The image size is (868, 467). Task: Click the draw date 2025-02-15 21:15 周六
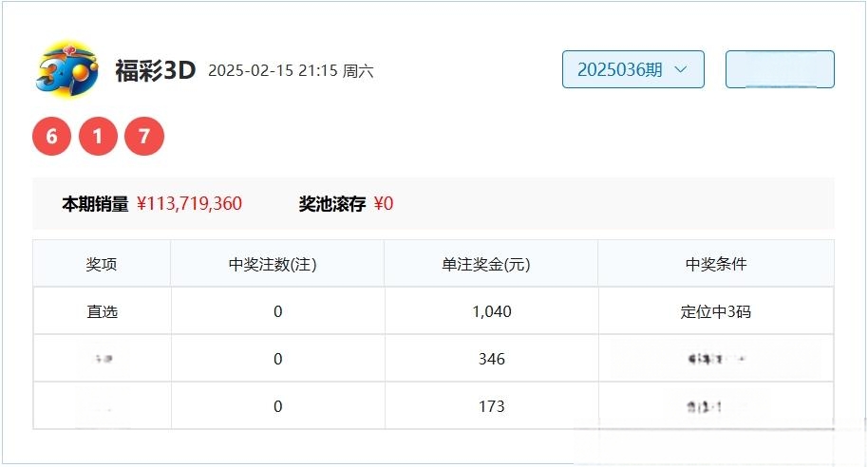coord(291,71)
